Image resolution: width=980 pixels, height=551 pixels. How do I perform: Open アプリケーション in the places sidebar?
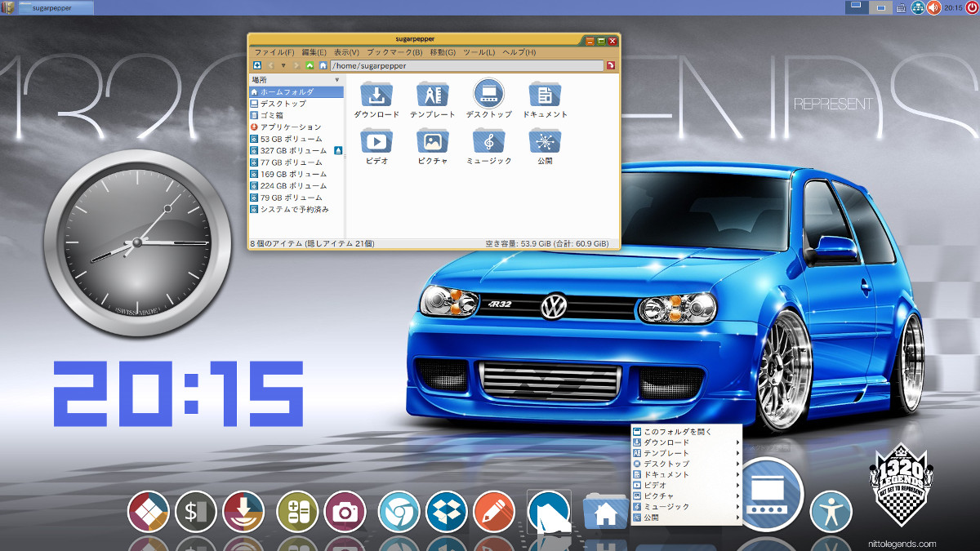[x=296, y=127]
